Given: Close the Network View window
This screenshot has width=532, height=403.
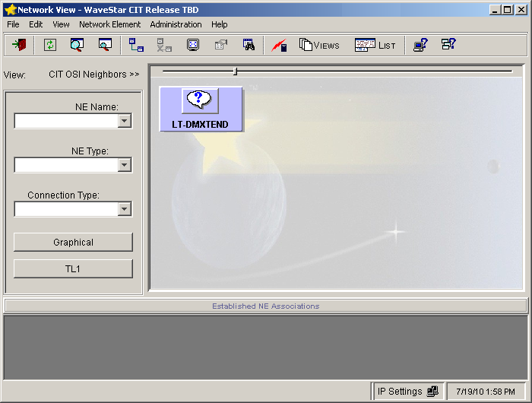Looking at the screenshot, I should tap(521, 10).
